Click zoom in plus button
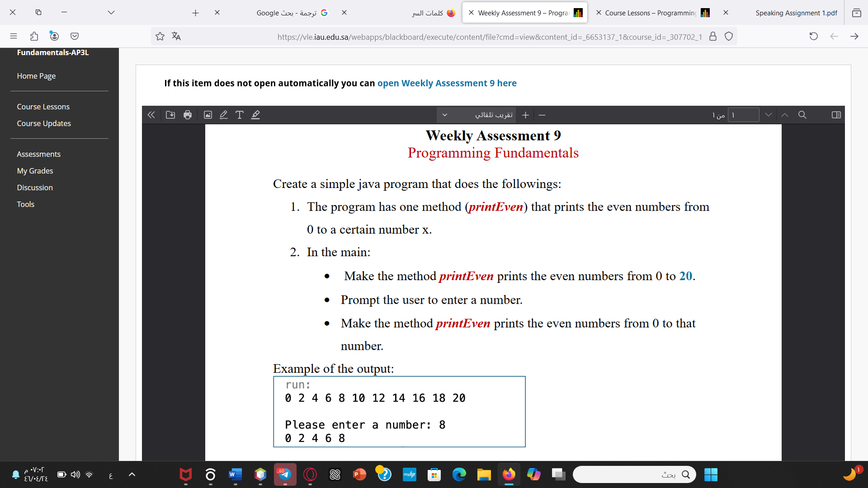Image resolution: width=868 pixels, height=488 pixels. pyautogui.click(x=525, y=114)
